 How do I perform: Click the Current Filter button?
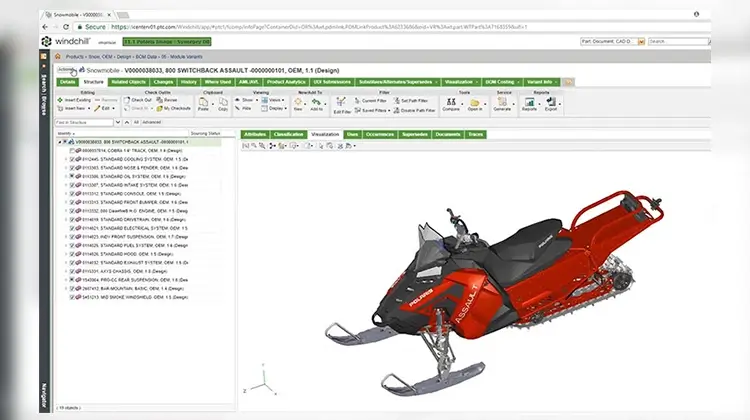pos(371,100)
